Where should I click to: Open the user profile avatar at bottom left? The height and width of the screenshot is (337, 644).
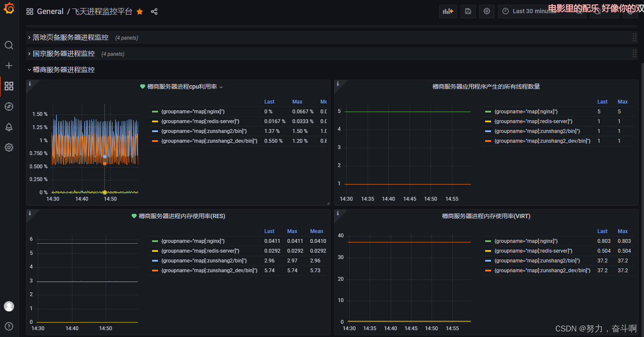click(x=9, y=306)
